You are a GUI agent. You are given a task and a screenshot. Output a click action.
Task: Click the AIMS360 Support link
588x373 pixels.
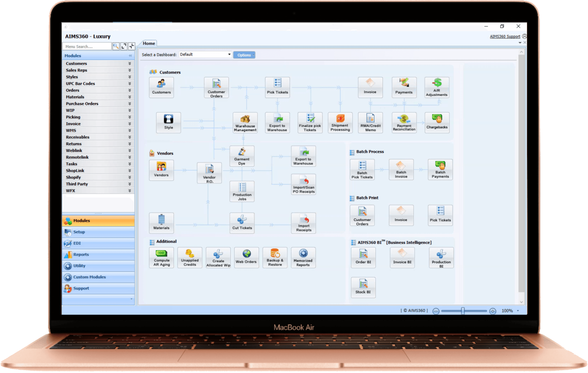pos(505,36)
